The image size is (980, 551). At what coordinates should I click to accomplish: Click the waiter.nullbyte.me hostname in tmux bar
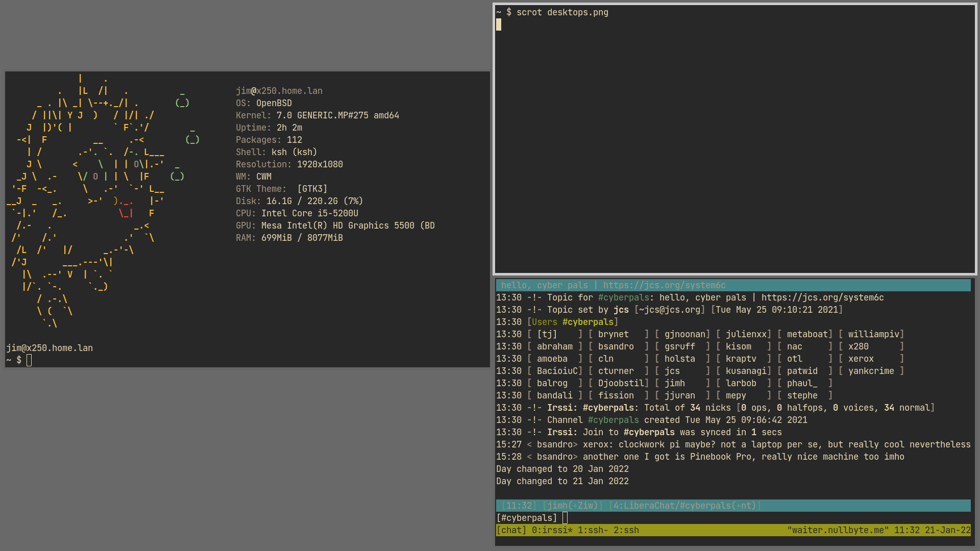click(838, 530)
